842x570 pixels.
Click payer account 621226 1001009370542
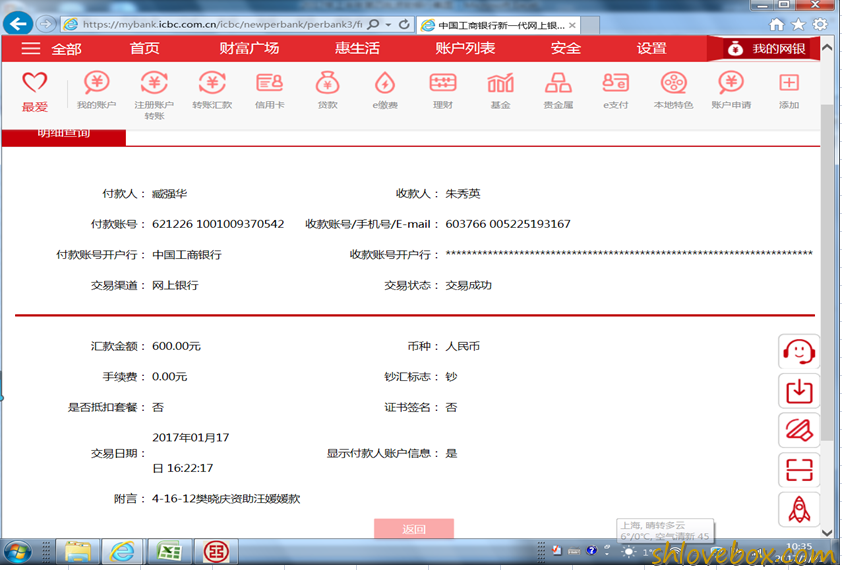pos(218,224)
